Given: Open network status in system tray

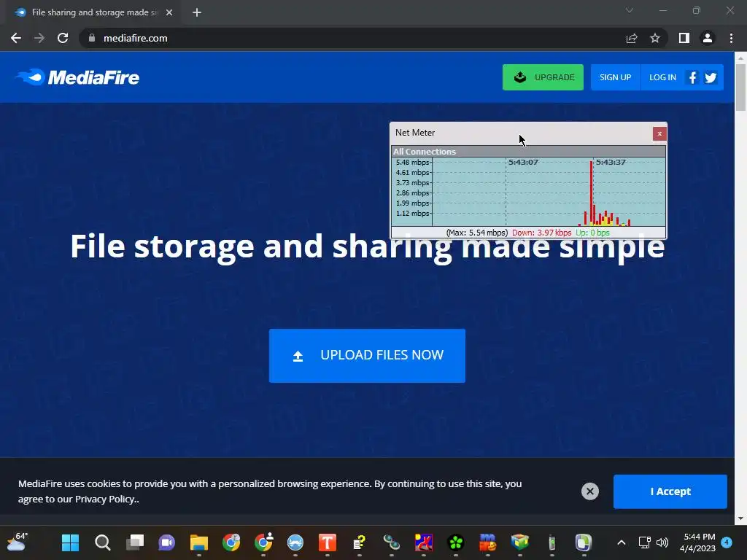Looking at the screenshot, I should tap(644, 542).
